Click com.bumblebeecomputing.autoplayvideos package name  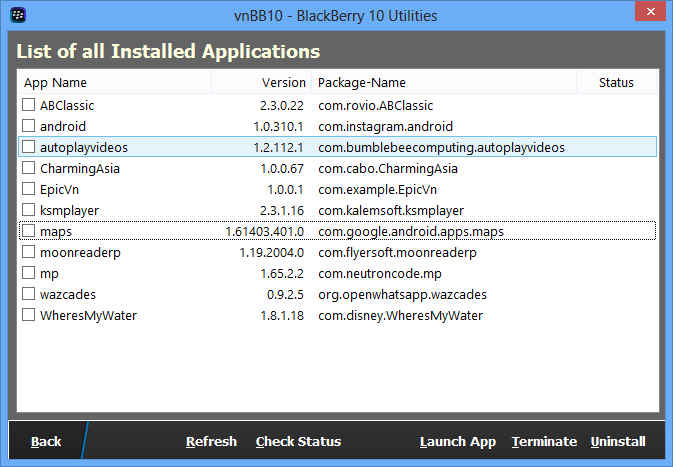click(441, 148)
